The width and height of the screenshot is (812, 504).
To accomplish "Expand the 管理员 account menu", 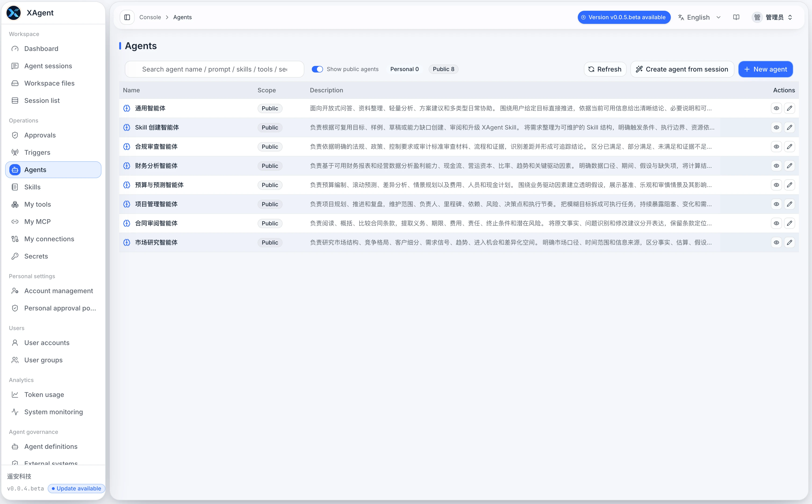I will [772, 17].
